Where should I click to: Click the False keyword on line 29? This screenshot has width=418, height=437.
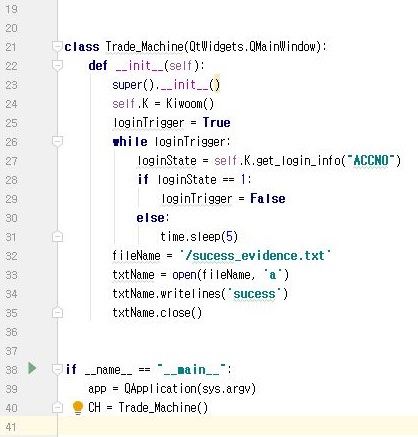tap(268, 199)
